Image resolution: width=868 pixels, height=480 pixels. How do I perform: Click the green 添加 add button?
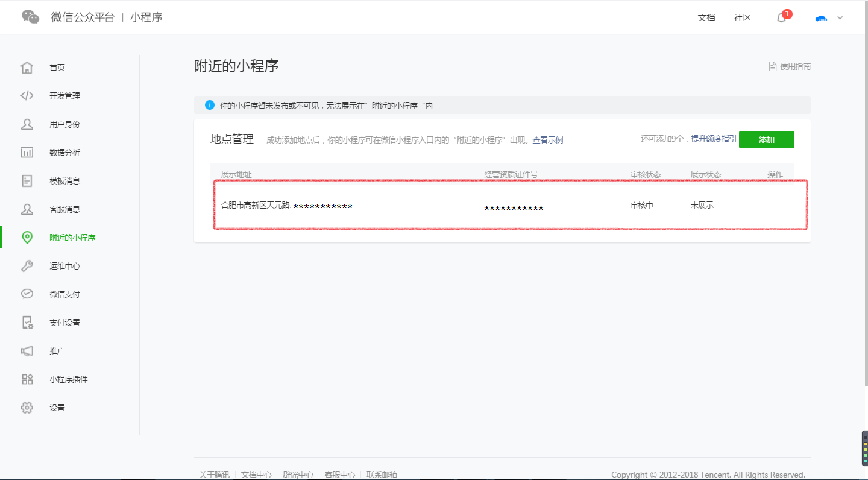tap(766, 139)
